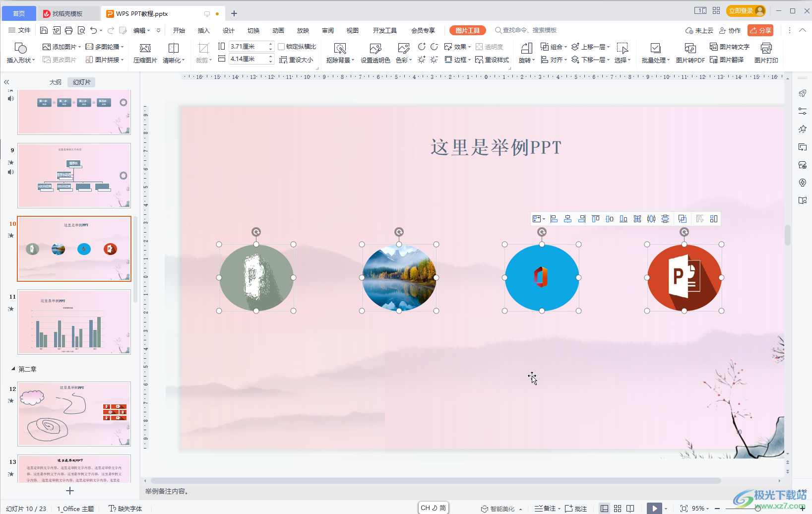This screenshot has width=812, height=514.
Task: Switch to slide sorter (grid) view
Action: [618, 509]
